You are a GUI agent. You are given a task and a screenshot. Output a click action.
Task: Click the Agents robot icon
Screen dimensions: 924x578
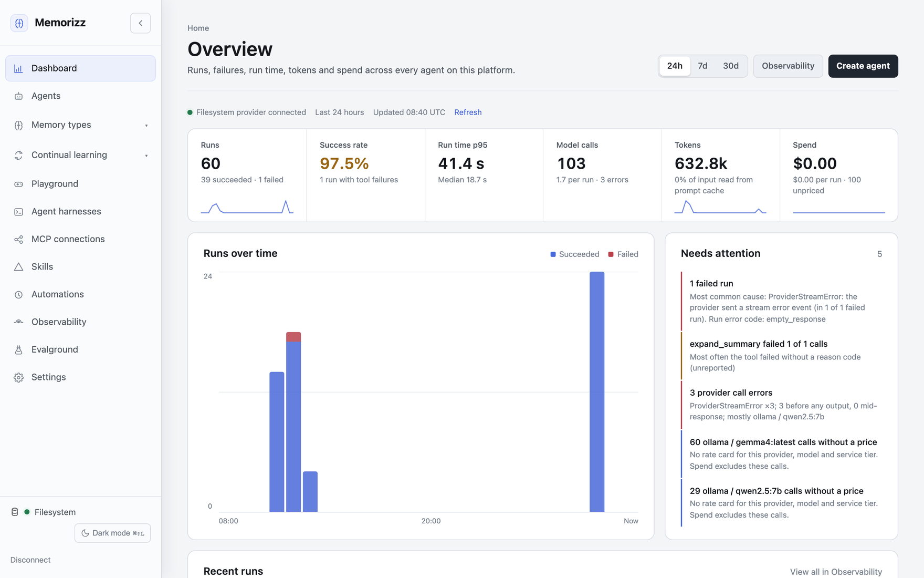click(18, 96)
